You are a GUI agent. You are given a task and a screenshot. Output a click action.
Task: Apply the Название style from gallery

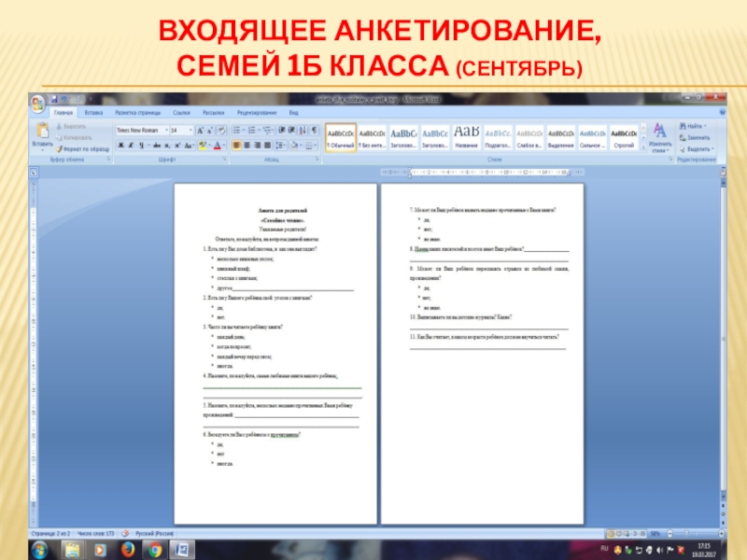point(466,136)
